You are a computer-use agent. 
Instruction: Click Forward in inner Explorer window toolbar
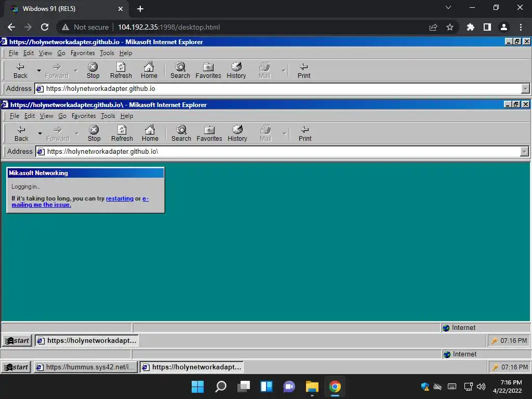point(58,134)
